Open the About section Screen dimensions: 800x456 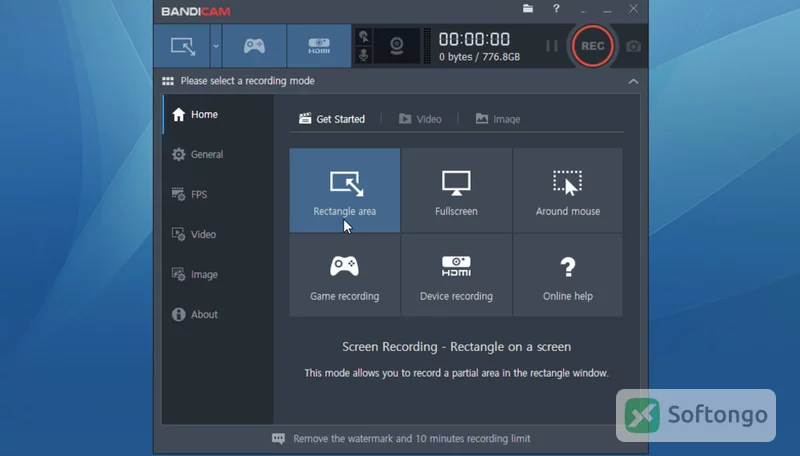218,314
